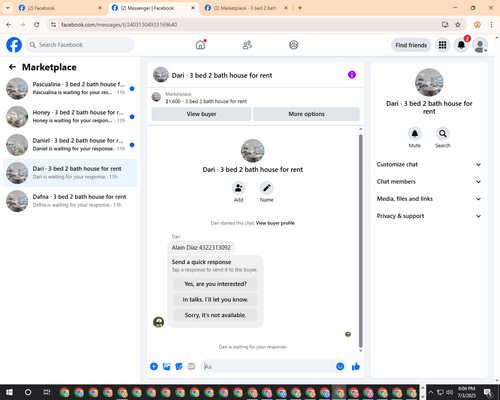Image resolution: width=500 pixels, height=400 pixels.
Task: Open Pascualina's conversation
Action: click(70, 89)
